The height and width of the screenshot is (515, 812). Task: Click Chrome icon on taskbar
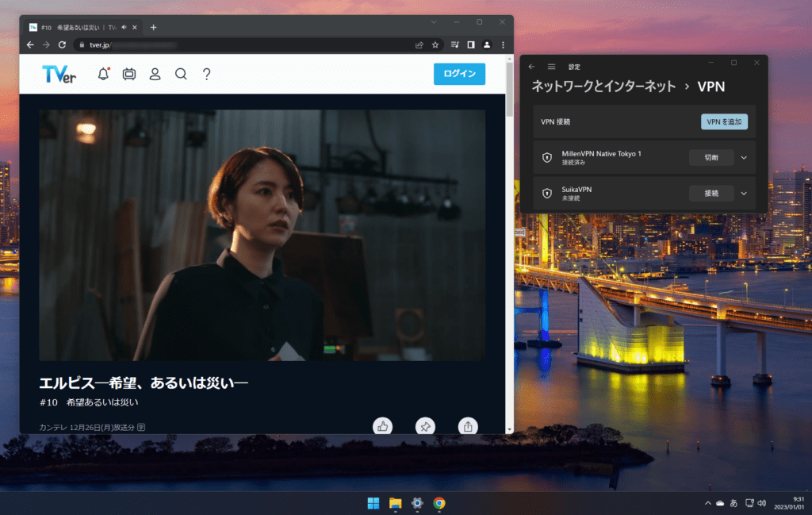pos(439,503)
